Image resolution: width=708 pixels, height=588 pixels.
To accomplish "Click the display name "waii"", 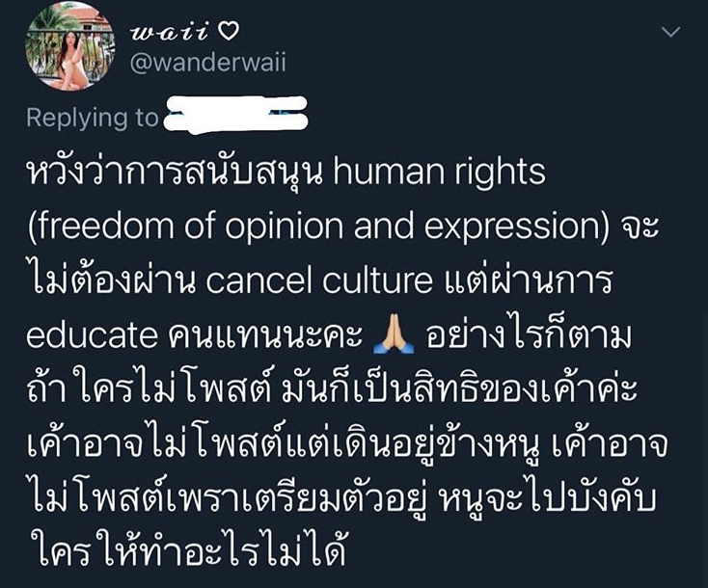I will click(x=170, y=33).
